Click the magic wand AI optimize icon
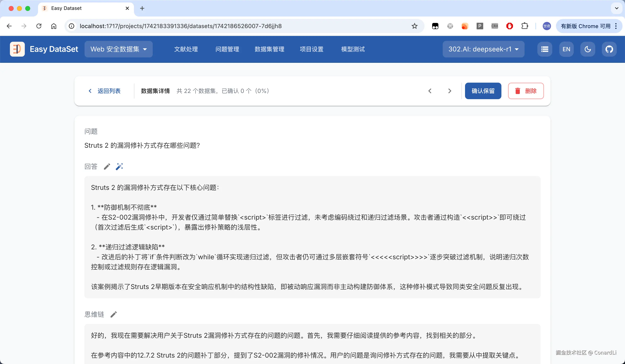The image size is (625, 364). pyautogui.click(x=119, y=167)
